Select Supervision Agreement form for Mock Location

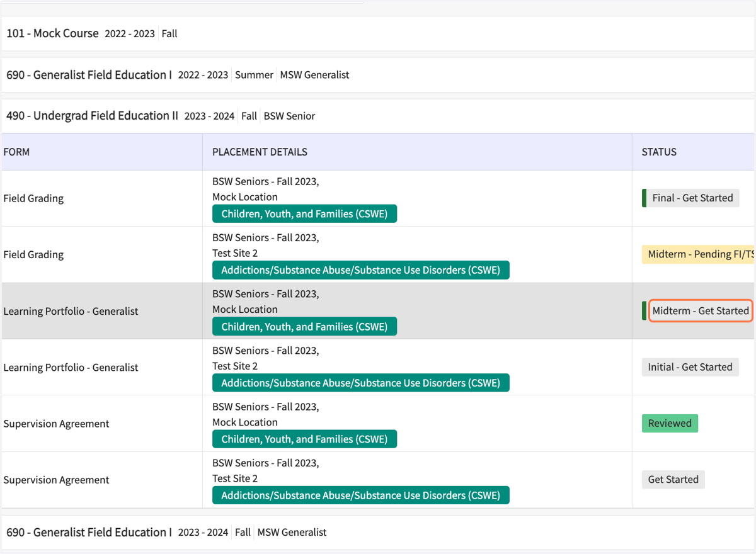tap(56, 424)
